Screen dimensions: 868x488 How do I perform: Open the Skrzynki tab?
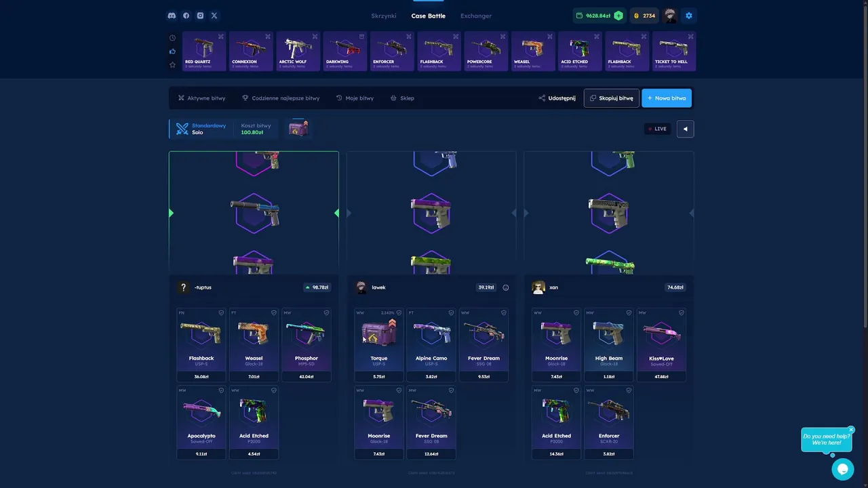384,16
